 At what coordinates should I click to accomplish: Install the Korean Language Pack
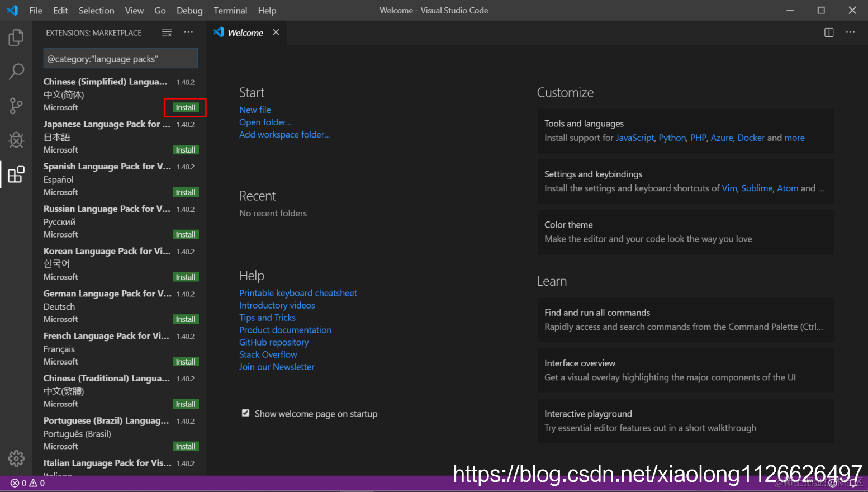[186, 277]
